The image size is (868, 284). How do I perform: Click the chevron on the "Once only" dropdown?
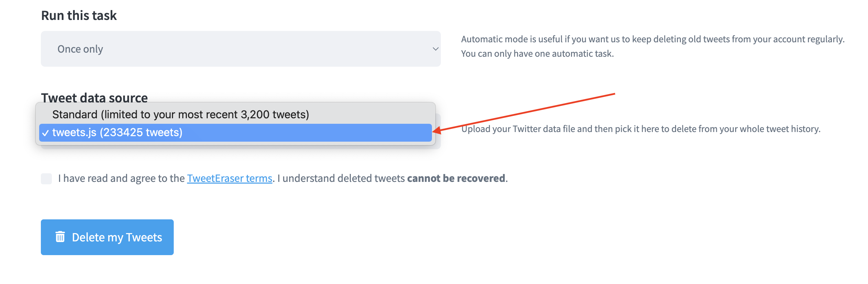(x=435, y=49)
